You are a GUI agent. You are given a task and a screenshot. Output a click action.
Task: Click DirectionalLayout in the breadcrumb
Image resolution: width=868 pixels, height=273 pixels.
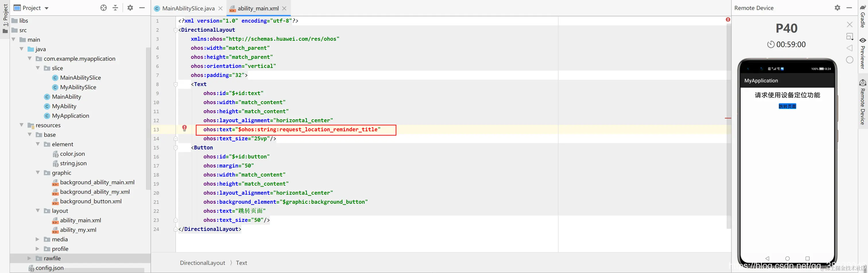(x=202, y=263)
